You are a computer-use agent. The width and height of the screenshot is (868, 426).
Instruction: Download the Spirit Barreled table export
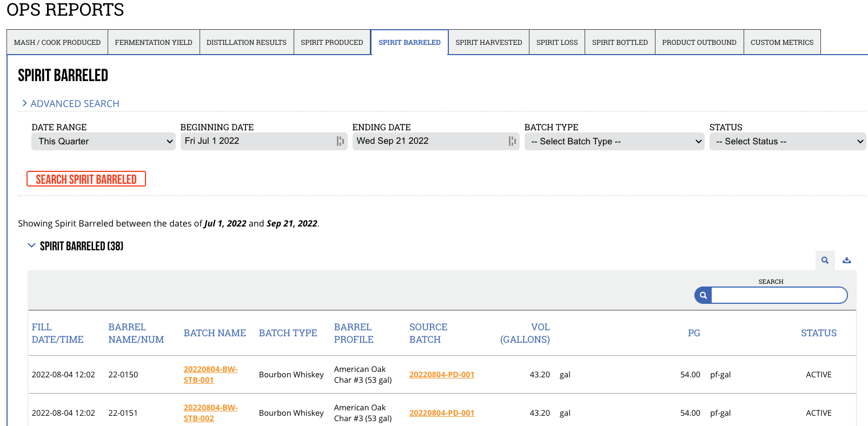[847, 260]
